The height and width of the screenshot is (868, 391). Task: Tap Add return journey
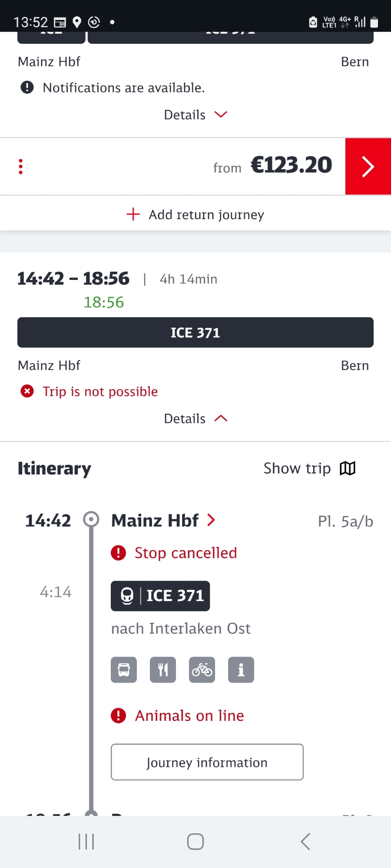[x=206, y=214]
